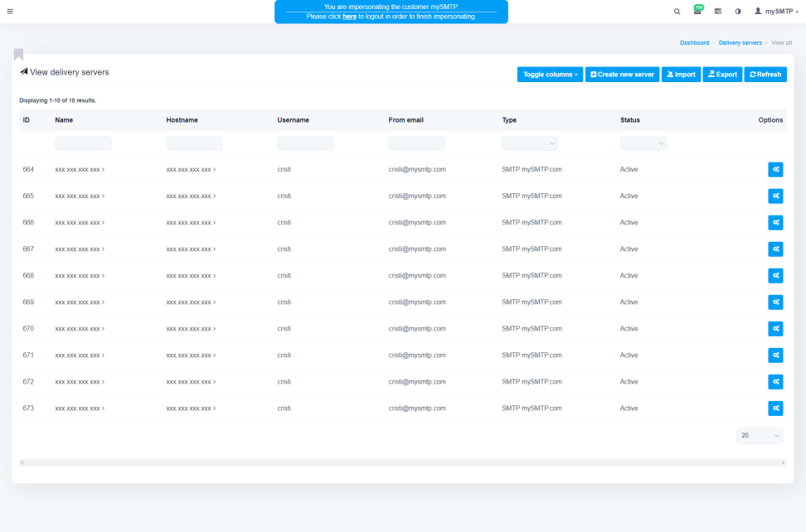Click Create new server button
The height and width of the screenshot is (532, 806).
click(x=622, y=75)
